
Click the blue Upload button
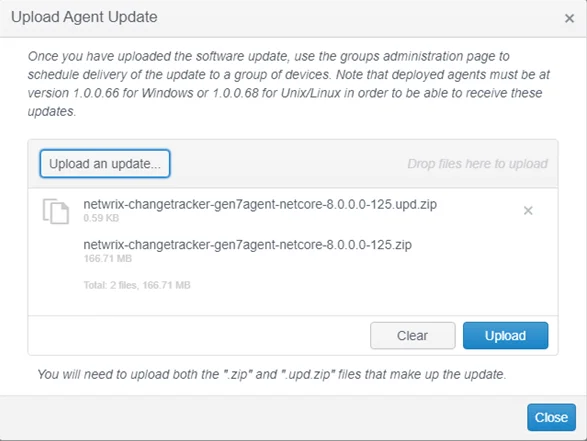pos(505,335)
